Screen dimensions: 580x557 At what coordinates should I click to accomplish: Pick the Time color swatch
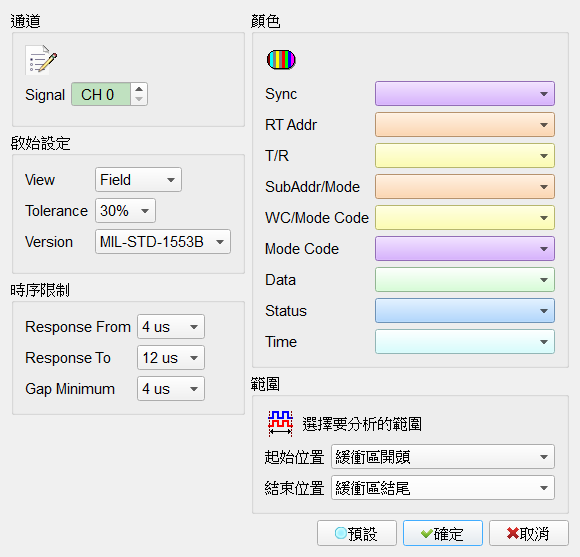pyautogui.click(x=465, y=342)
